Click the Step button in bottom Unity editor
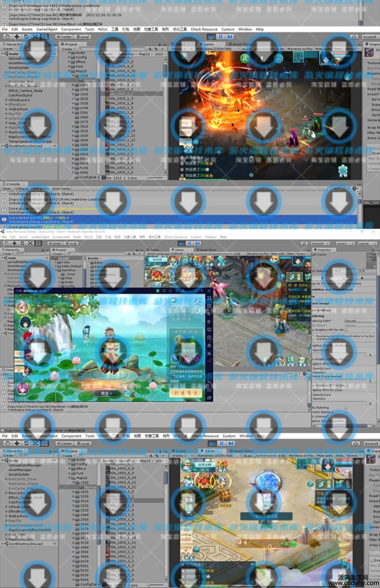 pos(231,444)
